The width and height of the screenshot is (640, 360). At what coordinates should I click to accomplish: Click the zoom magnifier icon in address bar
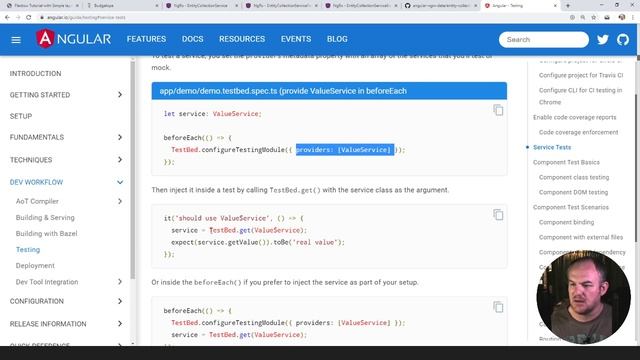[x=583, y=18]
